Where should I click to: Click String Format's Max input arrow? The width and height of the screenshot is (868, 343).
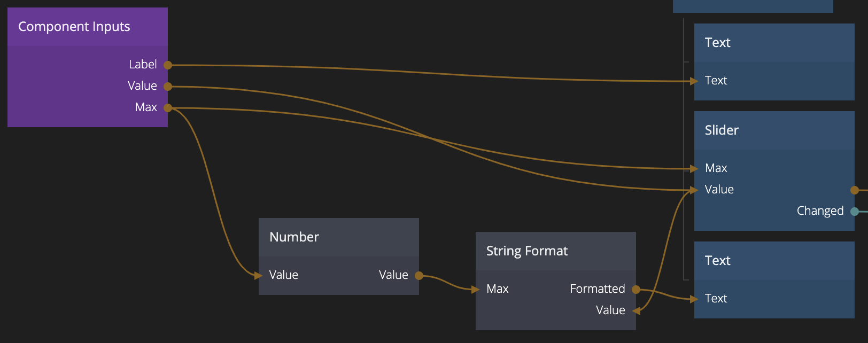[476, 290]
